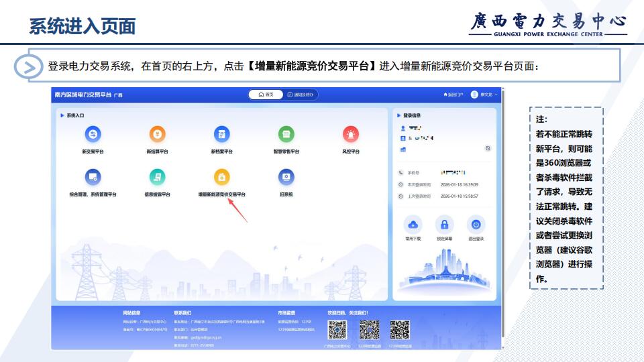Click the 常用下载 cloud download icon
Viewport: 644px width, 362px height.
pyautogui.click(x=413, y=225)
